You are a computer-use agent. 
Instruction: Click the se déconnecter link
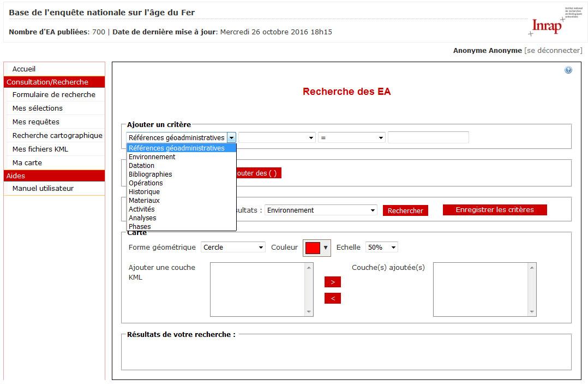(553, 51)
